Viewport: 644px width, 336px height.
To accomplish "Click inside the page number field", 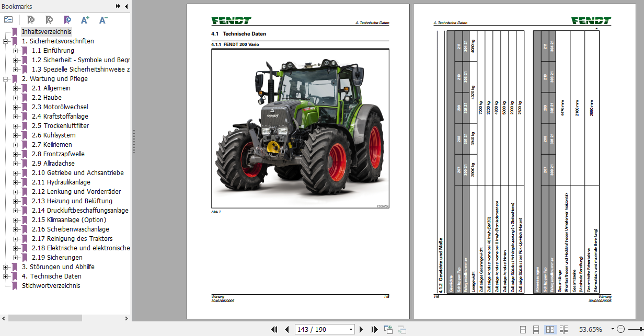I will pos(321,329).
